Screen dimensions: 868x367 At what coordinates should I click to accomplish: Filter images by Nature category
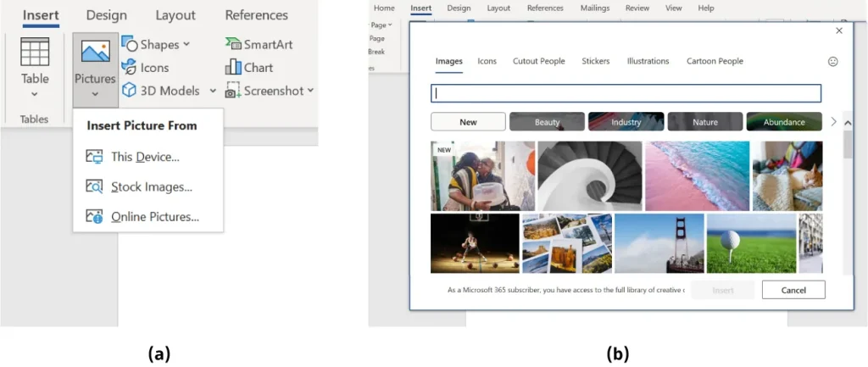point(704,122)
